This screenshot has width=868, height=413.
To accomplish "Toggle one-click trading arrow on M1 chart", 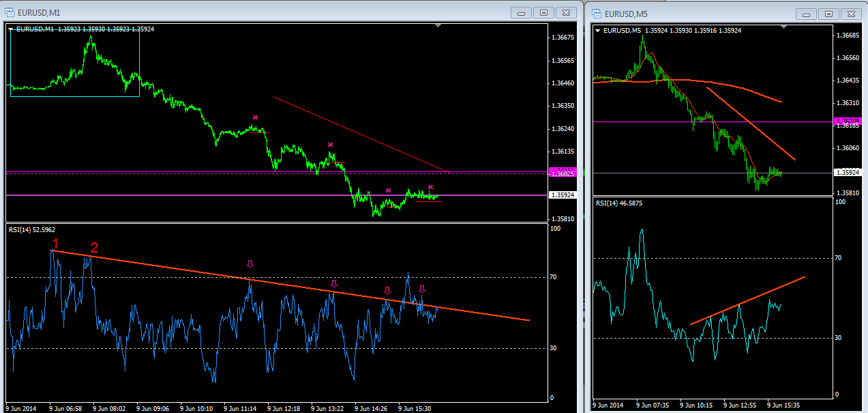I will coord(12,29).
